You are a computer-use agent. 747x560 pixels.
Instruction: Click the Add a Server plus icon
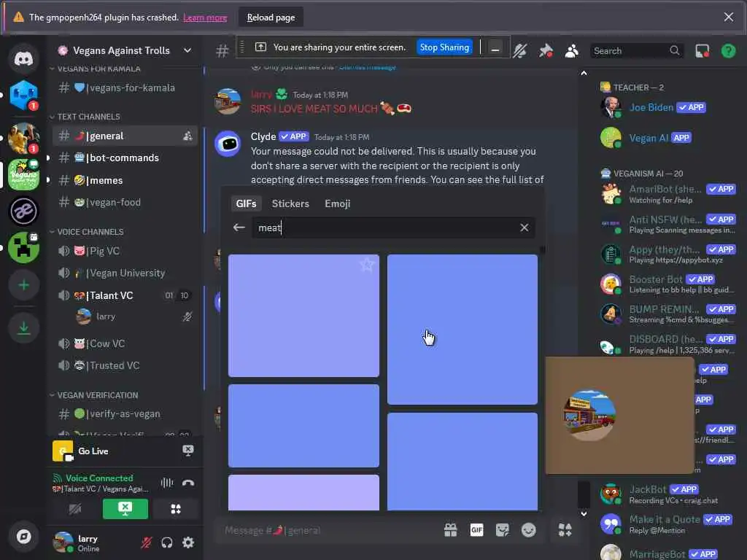tap(23, 285)
